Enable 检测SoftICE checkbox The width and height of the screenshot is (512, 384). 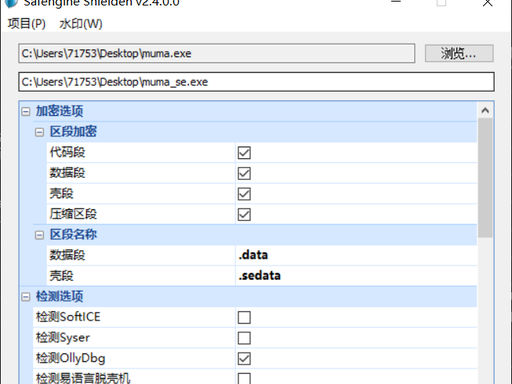244,318
